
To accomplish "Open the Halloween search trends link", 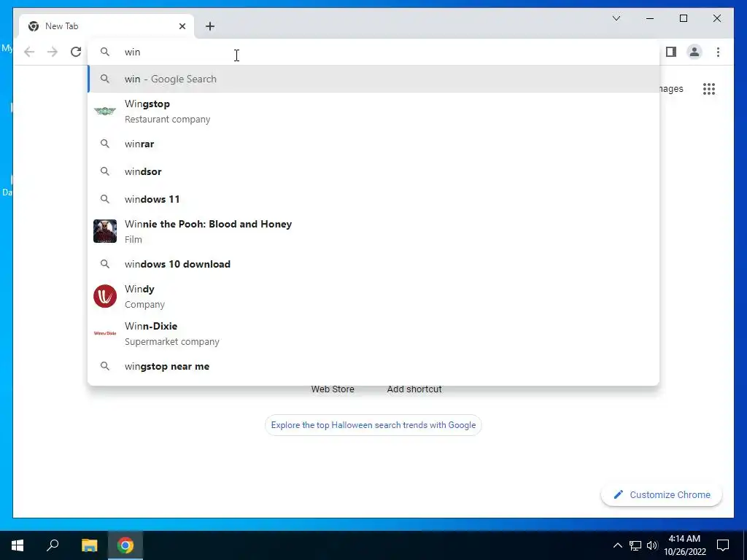I will point(373,425).
